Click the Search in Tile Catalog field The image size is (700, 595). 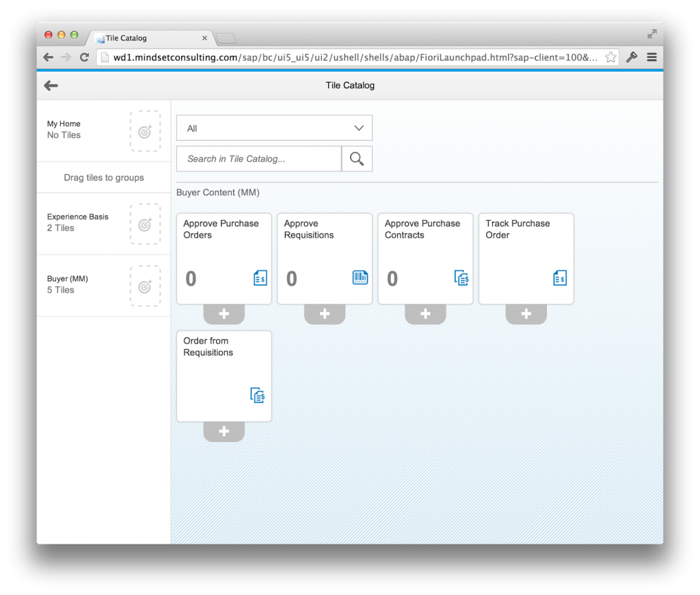(259, 158)
